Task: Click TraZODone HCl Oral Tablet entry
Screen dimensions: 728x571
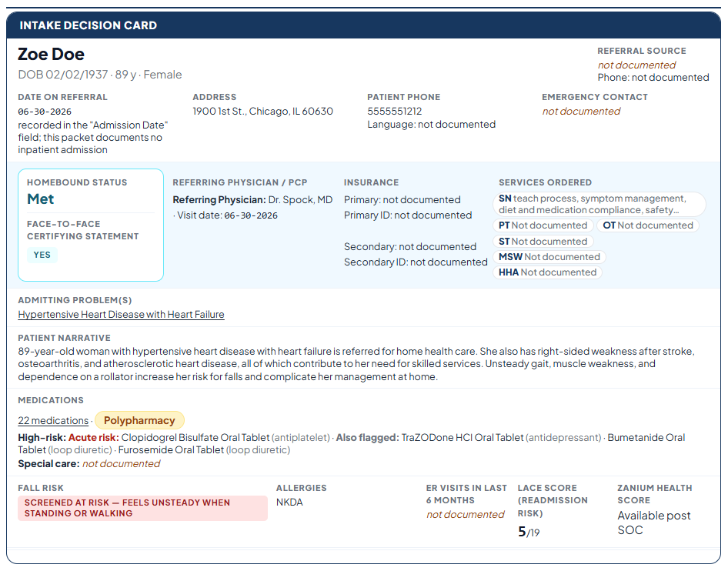Action: click(501, 438)
